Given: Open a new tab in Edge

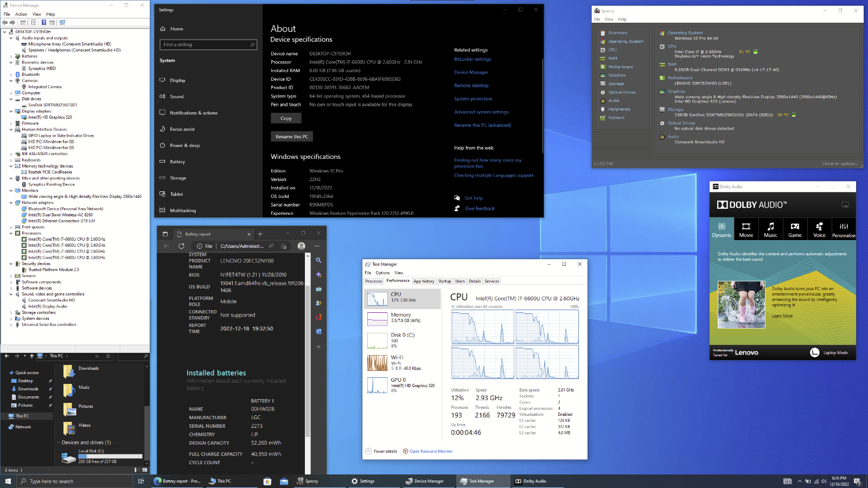Looking at the screenshot, I should (260, 234).
